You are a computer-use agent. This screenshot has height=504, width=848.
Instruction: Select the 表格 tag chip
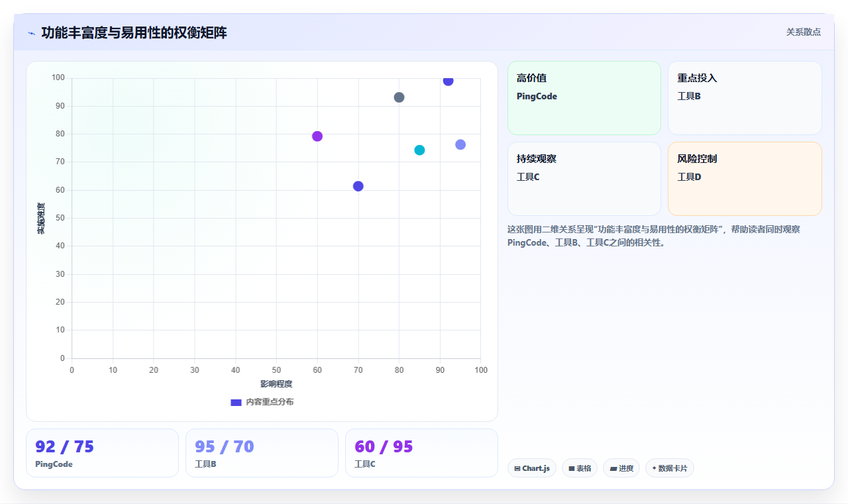(580, 468)
